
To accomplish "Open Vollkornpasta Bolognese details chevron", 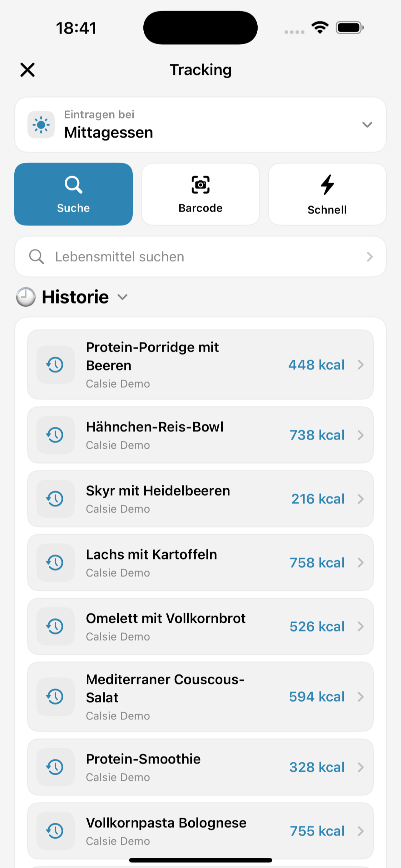I will 361,831.
